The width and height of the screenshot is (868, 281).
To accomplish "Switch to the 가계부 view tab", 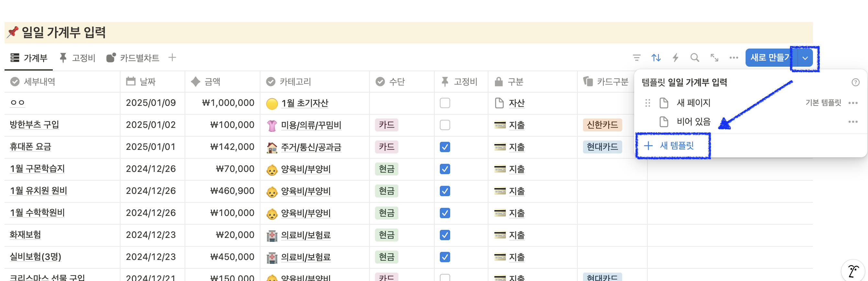I will (29, 58).
